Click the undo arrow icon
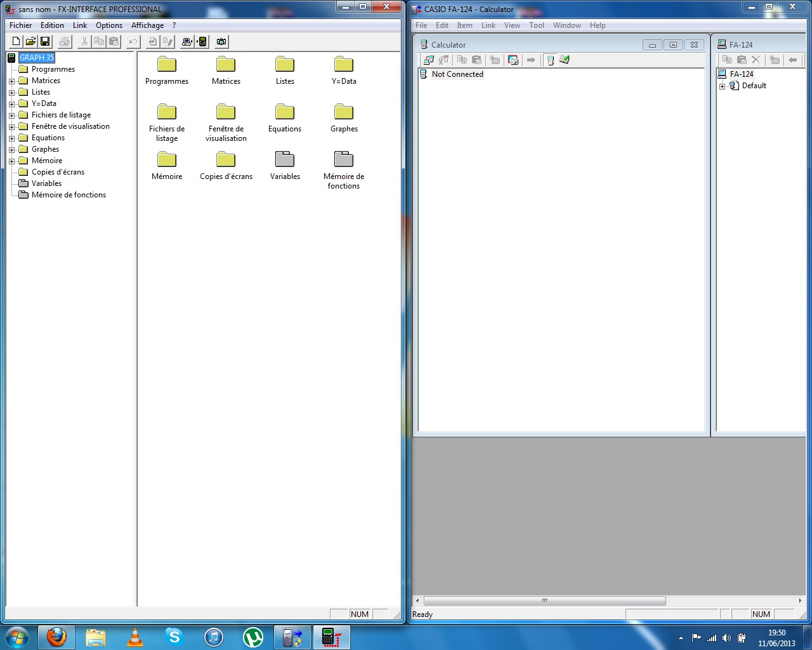 [133, 42]
